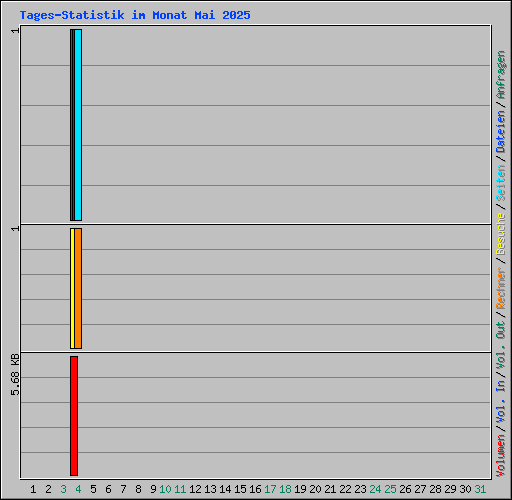Click green day label 17 on the x-axis

point(270,489)
